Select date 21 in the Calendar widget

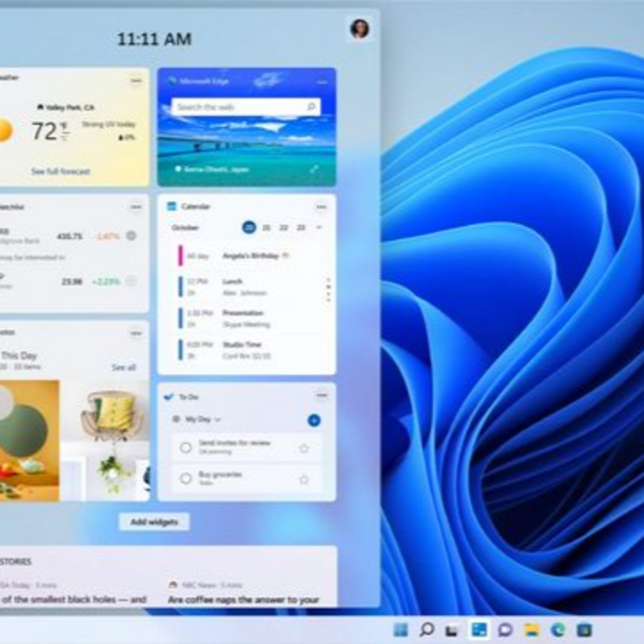266,228
